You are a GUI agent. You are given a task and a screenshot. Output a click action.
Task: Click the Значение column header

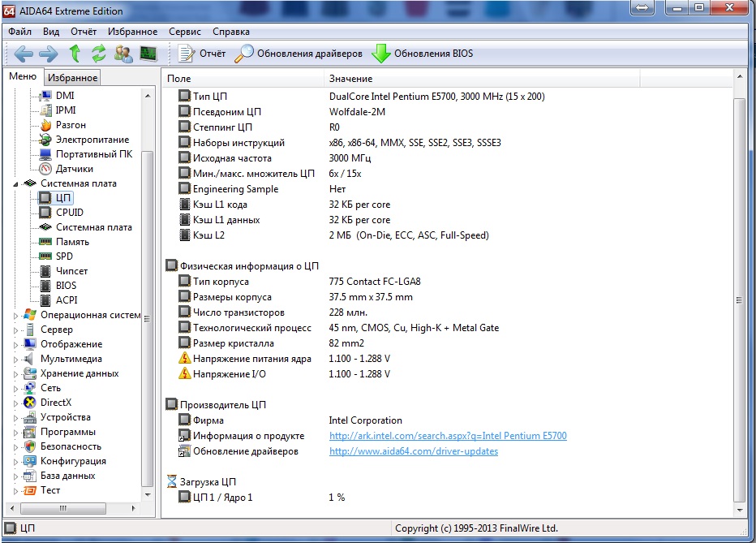(482, 78)
